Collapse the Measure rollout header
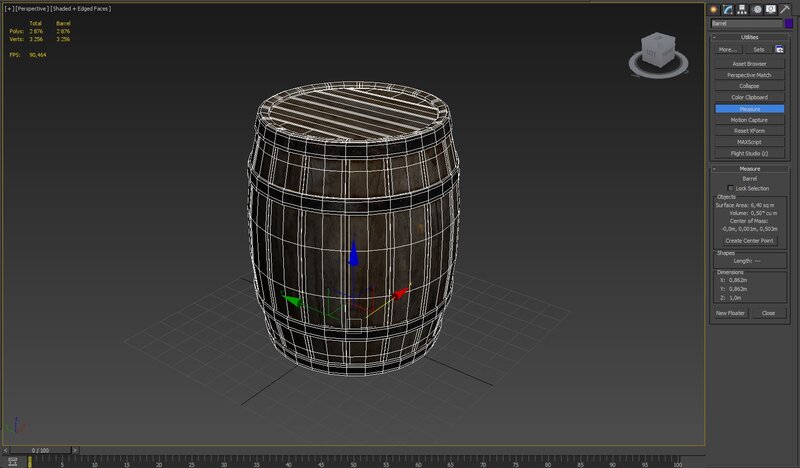 (749, 169)
